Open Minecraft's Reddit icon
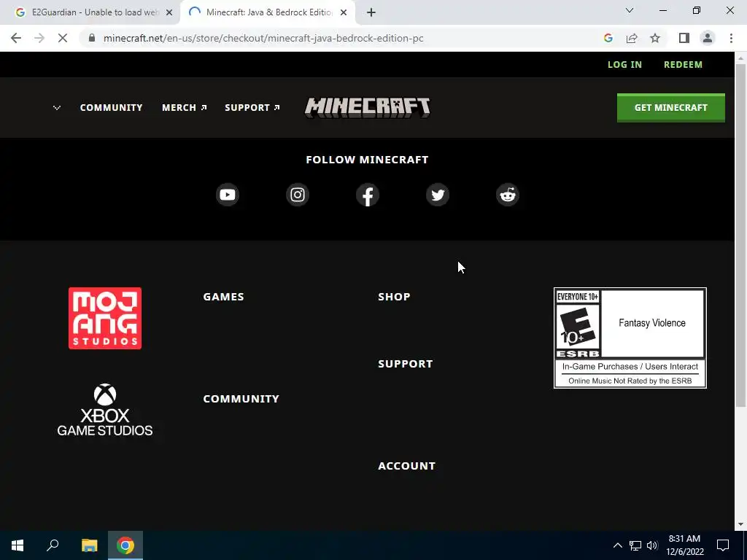 [508, 195]
